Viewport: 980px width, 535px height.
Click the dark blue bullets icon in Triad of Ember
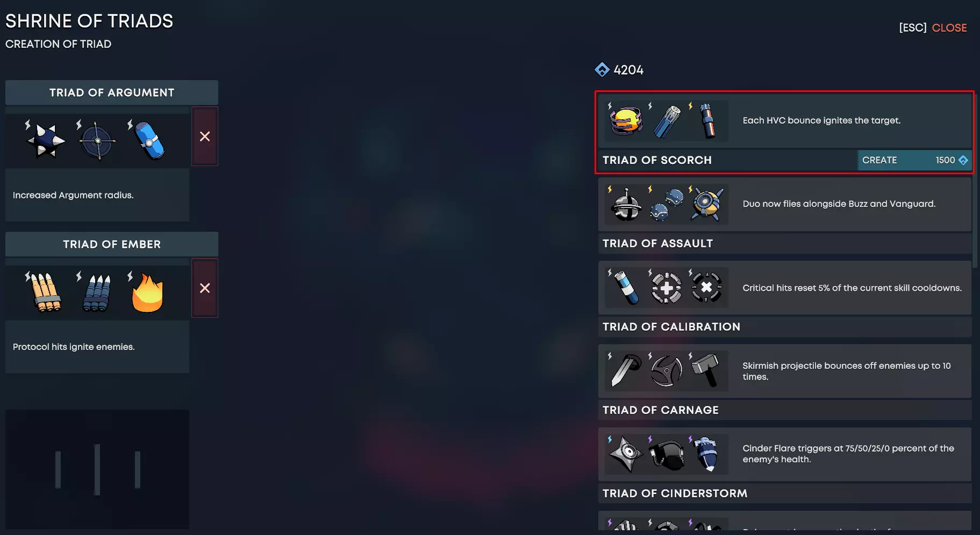pyautogui.click(x=97, y=293)
